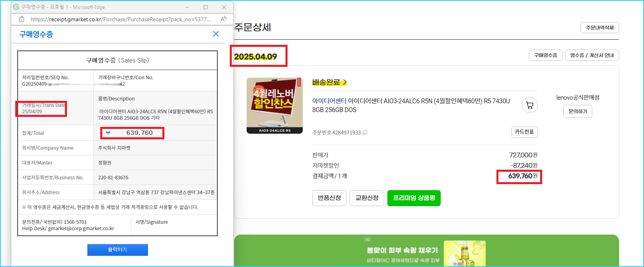
Task: Click the gmarket@corp.gmarket.co.kr help desk text
Action: (x=81, y=229)
